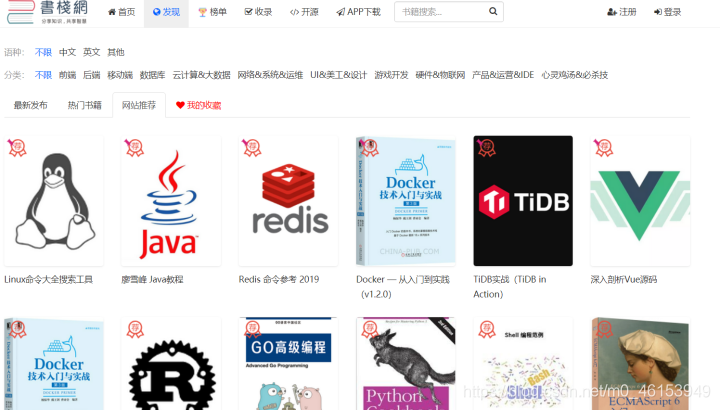Click title Redis 命令参考 2019
The image size is (720, 410).
click(279, 279)
